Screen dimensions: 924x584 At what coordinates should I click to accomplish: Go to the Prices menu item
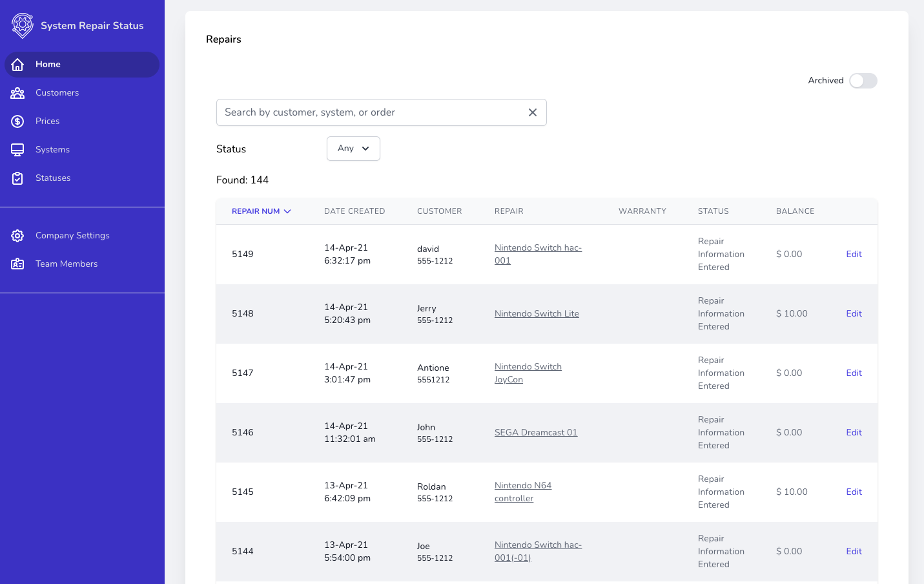pos(47,121)
